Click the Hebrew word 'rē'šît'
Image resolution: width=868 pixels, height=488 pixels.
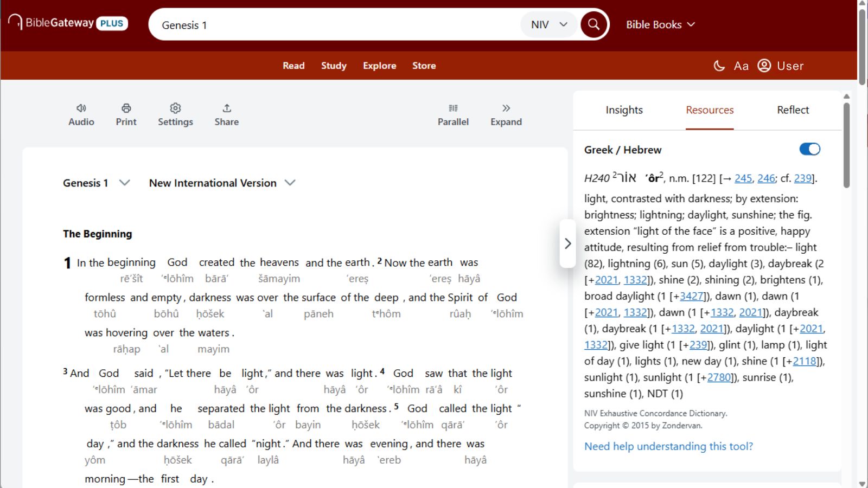coord(132,279)
